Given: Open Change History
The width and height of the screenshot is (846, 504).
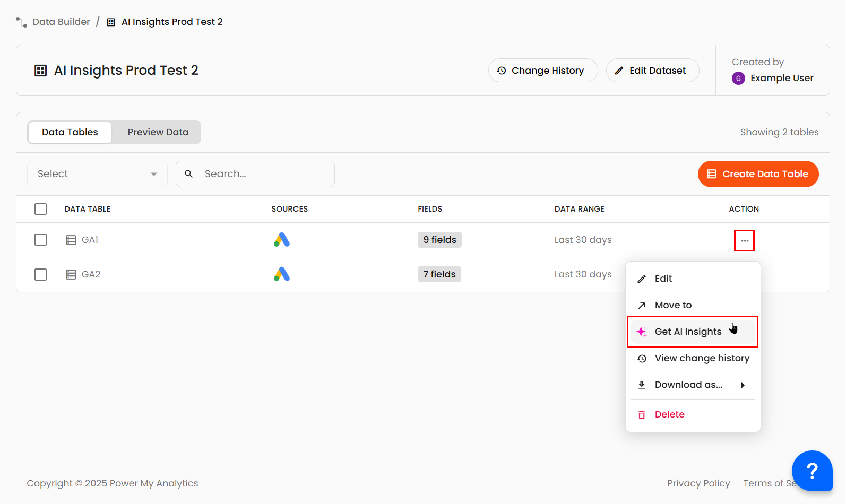Looking at the screenshot, I should 542,71.
